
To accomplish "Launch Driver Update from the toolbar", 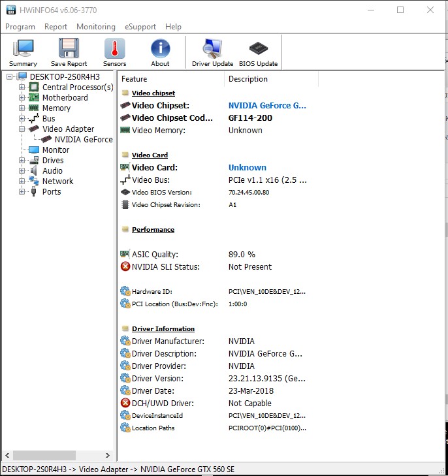I will [212, 52].
